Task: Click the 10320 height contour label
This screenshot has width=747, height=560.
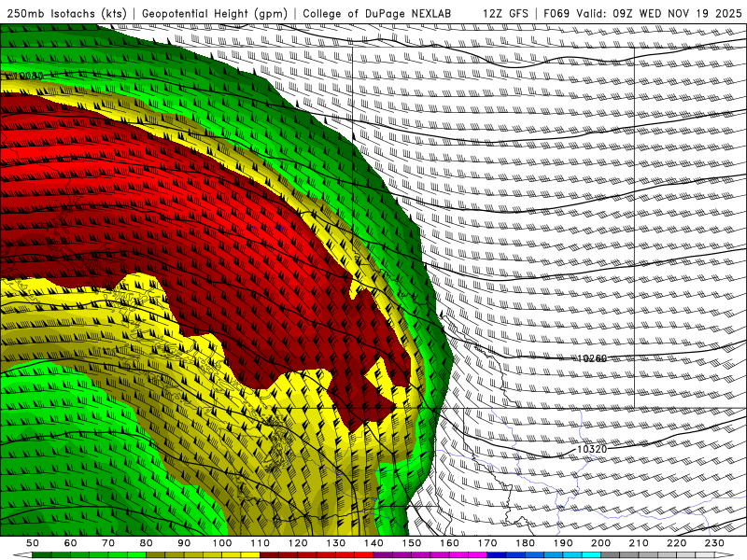Action: (592, 449)
